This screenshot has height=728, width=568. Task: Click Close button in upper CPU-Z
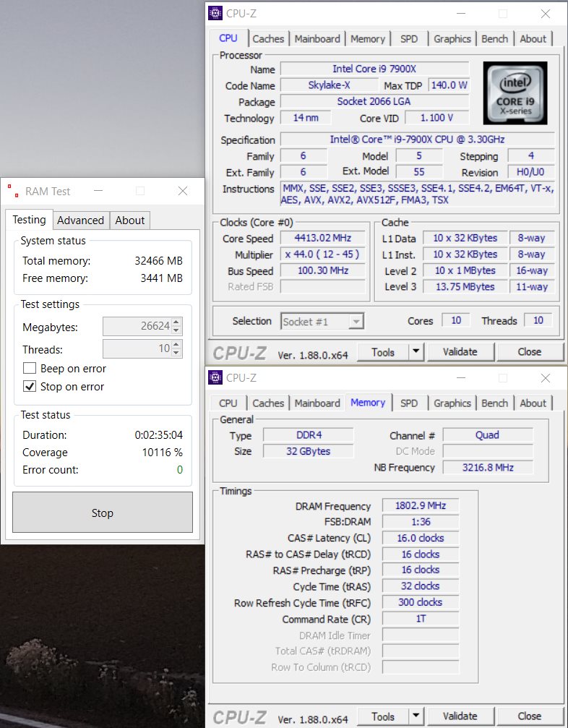click(x=530, y=352)
